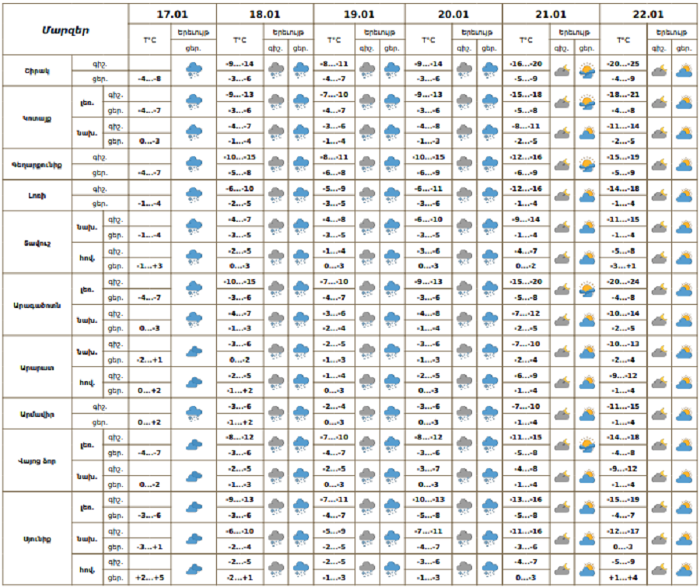The width and height of the screenshot is (700, 588).
Task: Select the Արագածոտն region label
Action: (37, 304)
